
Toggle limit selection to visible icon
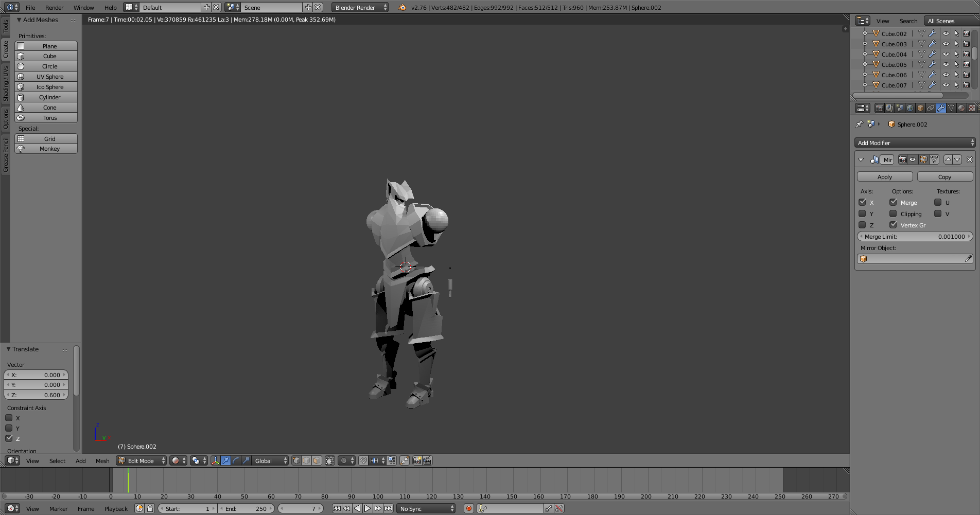[x=330, y=461]
